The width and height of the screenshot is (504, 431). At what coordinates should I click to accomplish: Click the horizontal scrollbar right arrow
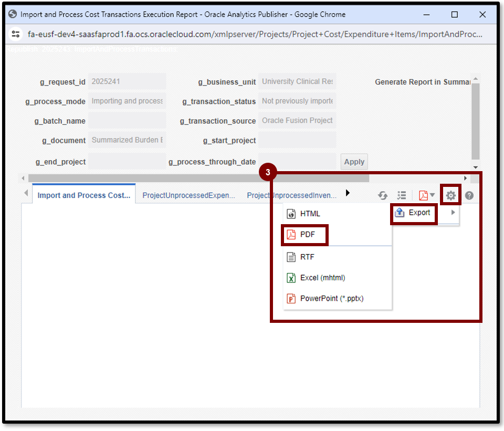[465, 178]
